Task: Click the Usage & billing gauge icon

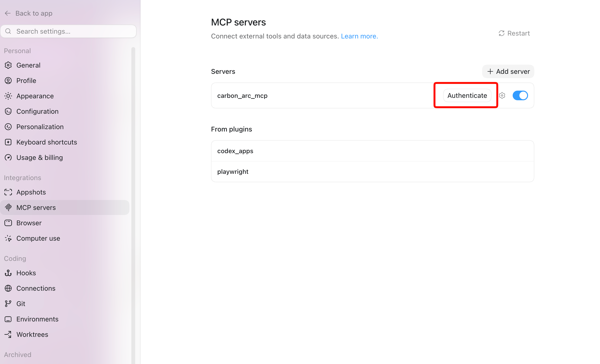Action: [8, 157]
